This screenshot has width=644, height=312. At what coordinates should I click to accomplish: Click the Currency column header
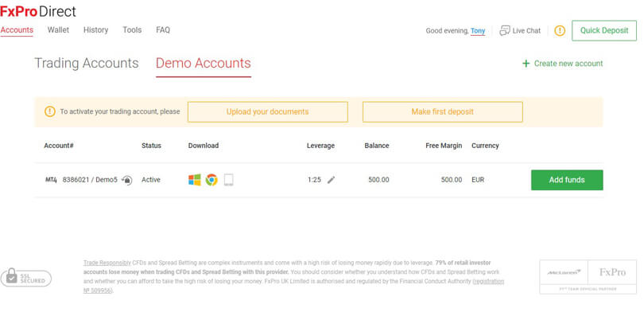tap(485, 146)
